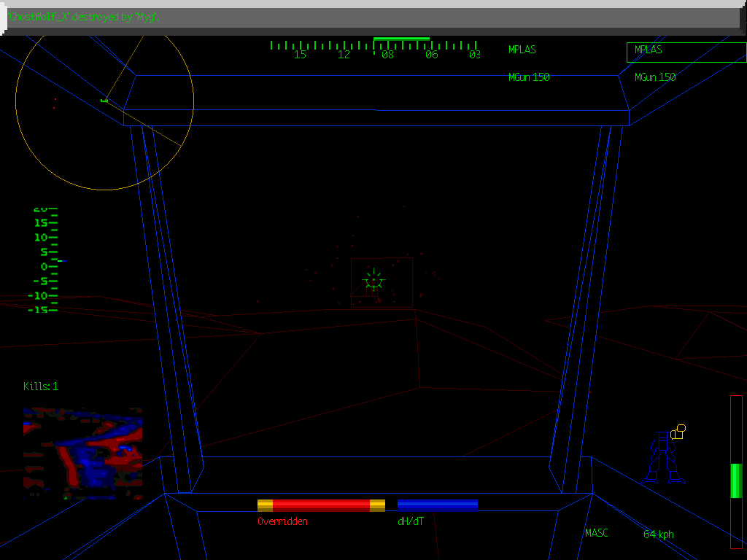Click the blue mech damage diagram
The height and width of the screenshot is (560, 747).
pyautogui.click(x=664, y=458)
